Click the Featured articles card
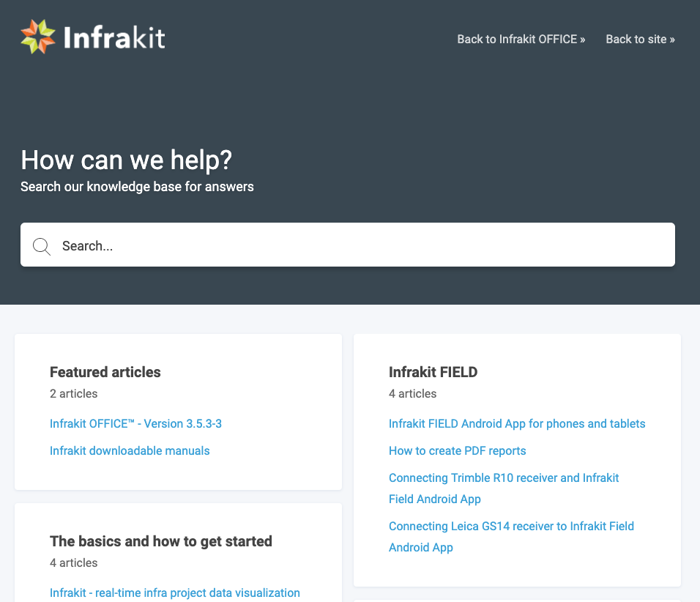This screenshot has height=602, width=700. (x=178, y=412)
